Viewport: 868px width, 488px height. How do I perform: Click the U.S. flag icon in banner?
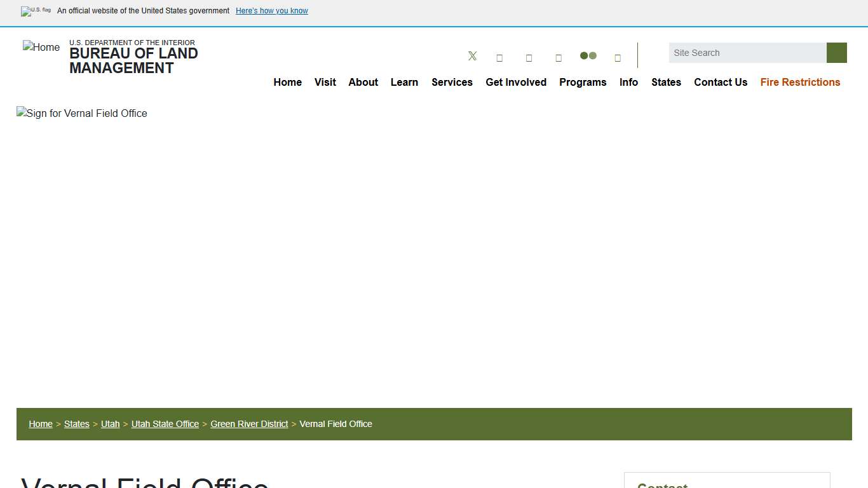click(x=36, y=11)
